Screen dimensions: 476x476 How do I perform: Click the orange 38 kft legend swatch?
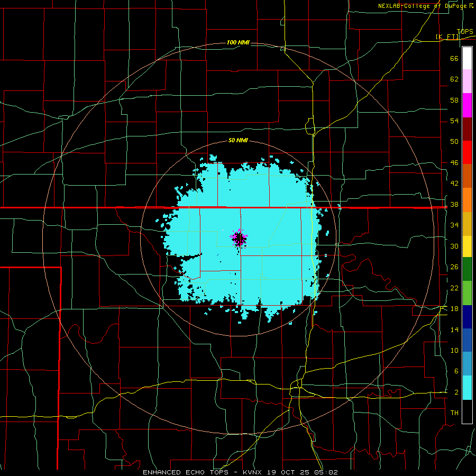467,200
